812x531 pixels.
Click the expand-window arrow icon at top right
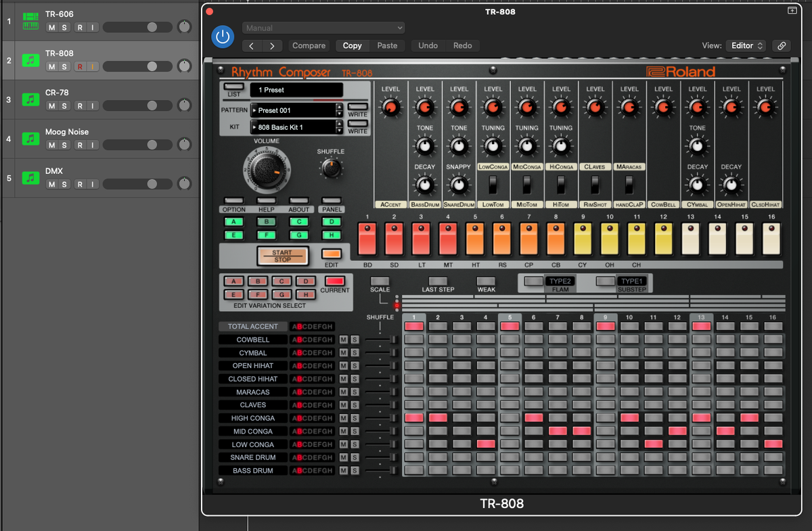(x=792, y=11)
